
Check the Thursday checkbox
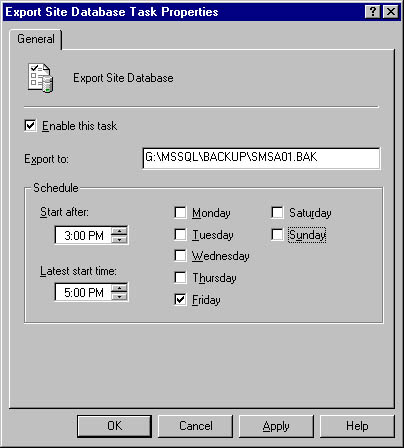(180, 278)
